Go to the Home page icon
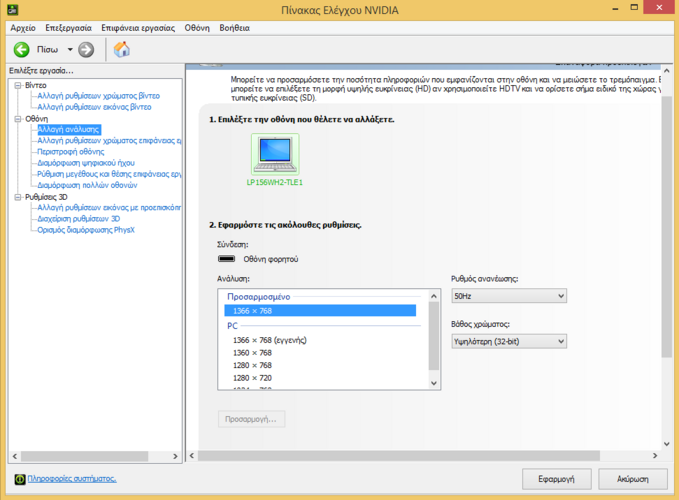The width and height of the screenshot is (679, 500). click(122, 49)
